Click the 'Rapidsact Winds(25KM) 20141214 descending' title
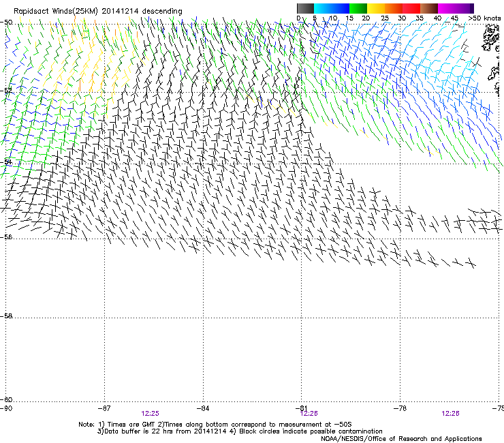 [97, 11]
